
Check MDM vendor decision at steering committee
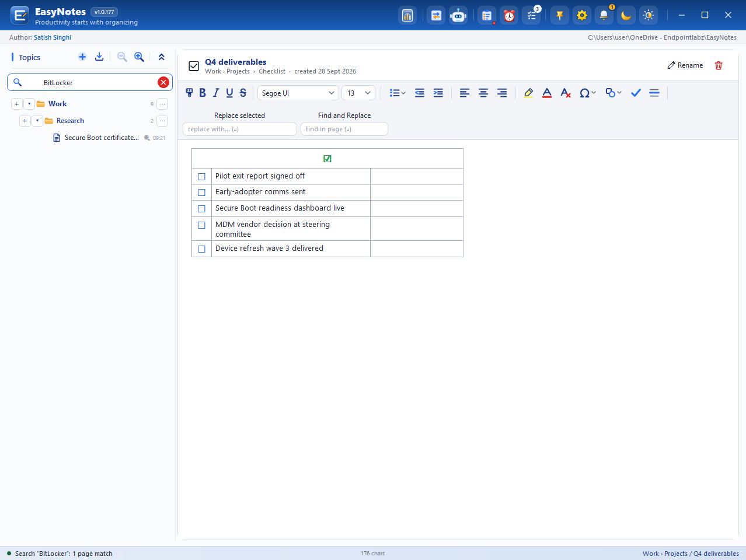point(202,225)
